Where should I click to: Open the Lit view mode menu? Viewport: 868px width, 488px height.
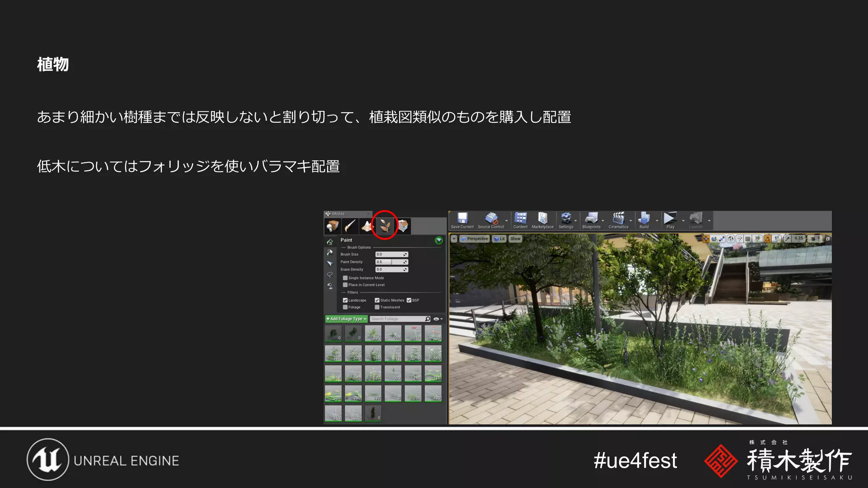point(499,239)
